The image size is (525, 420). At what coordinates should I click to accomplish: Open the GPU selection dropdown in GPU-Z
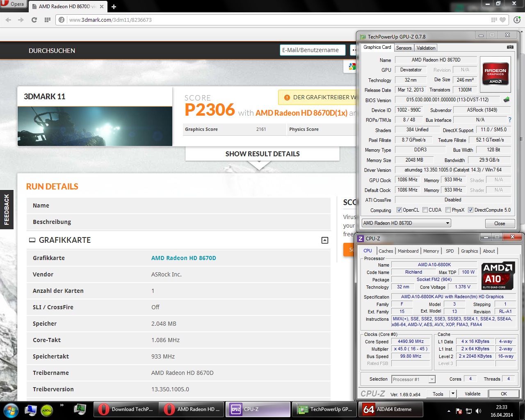(406, 223)
